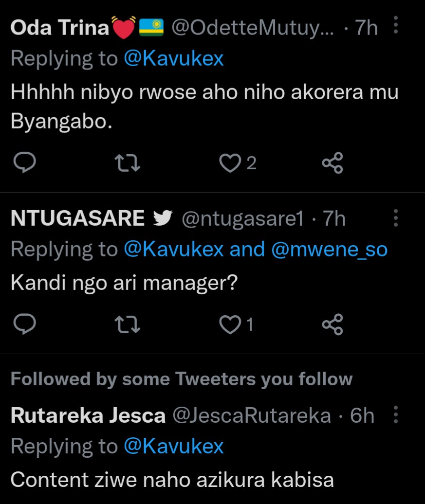Open more options for Rutareka Jesca's tweet
The width and height of the screenshot is (425, 504).
[x=396, y=414]
